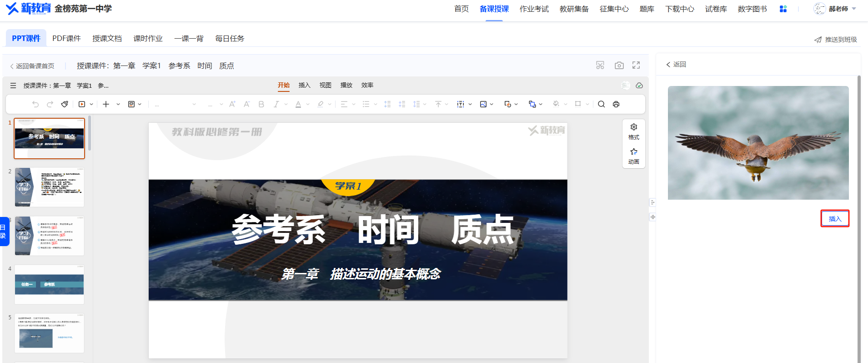The height and width of the screenshot is (363, 868).
Task: Toggle italic formatting
Action: pyautogui.click(x=276, y=104)
